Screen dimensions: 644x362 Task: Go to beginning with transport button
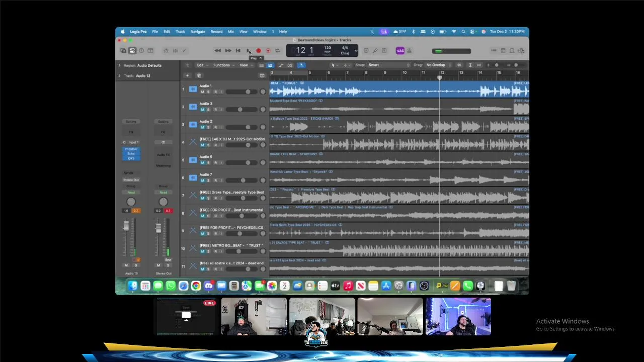pyautogui.click(x=238, y=51)
